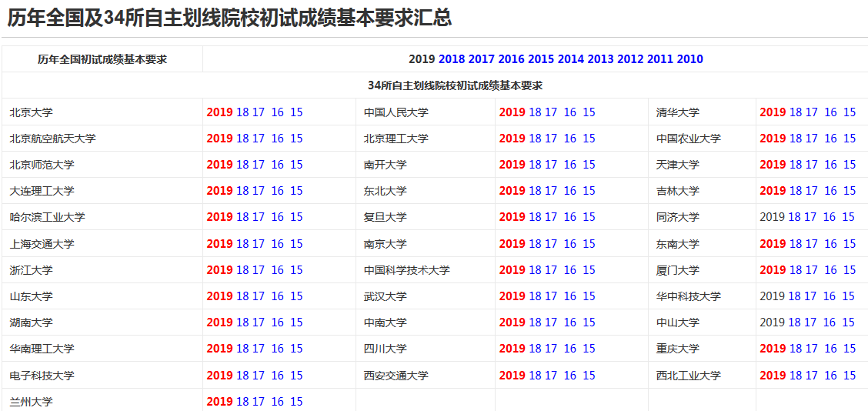Select the 北京航空航天大学 name cell
Screen dimensions: 868x411
(102, 139)
